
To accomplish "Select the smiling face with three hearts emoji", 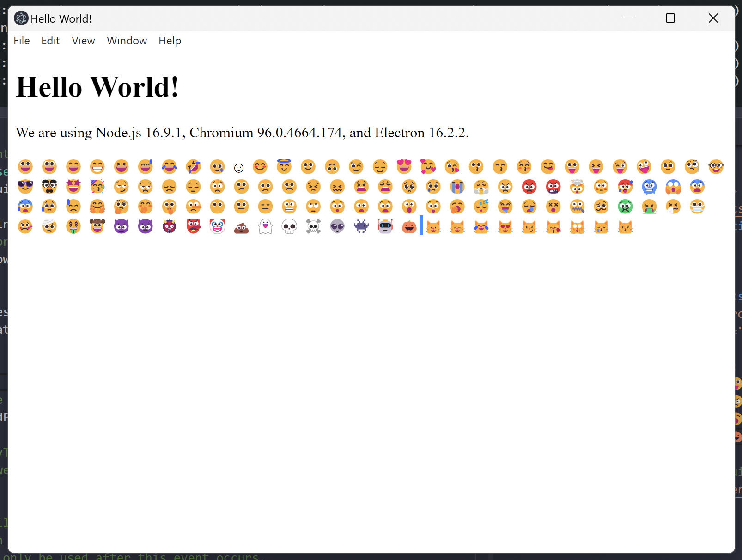I will [x=428, y=166].
